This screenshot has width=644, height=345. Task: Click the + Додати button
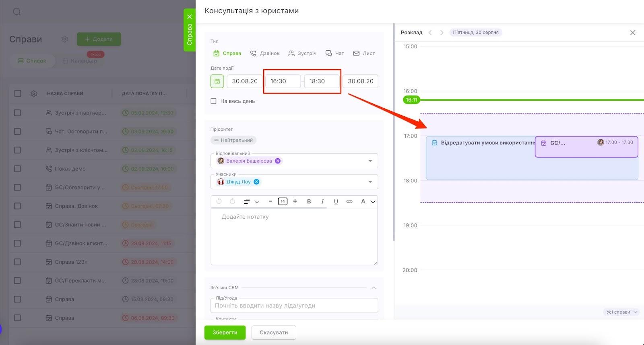(99, 39)
